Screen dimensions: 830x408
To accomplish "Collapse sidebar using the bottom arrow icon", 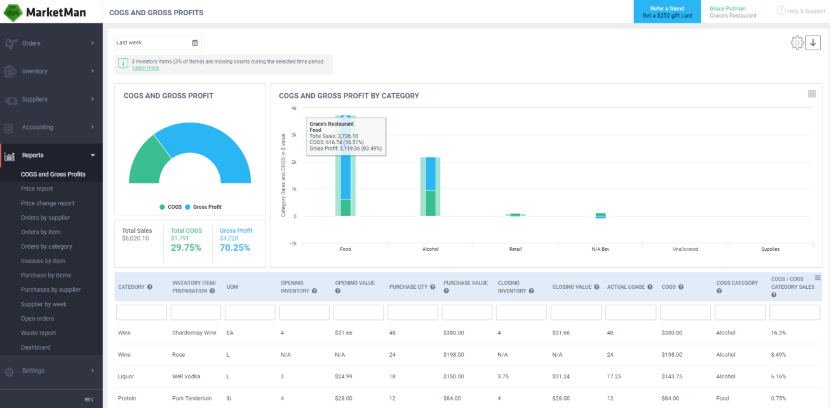I will click(x=89, y=399).
